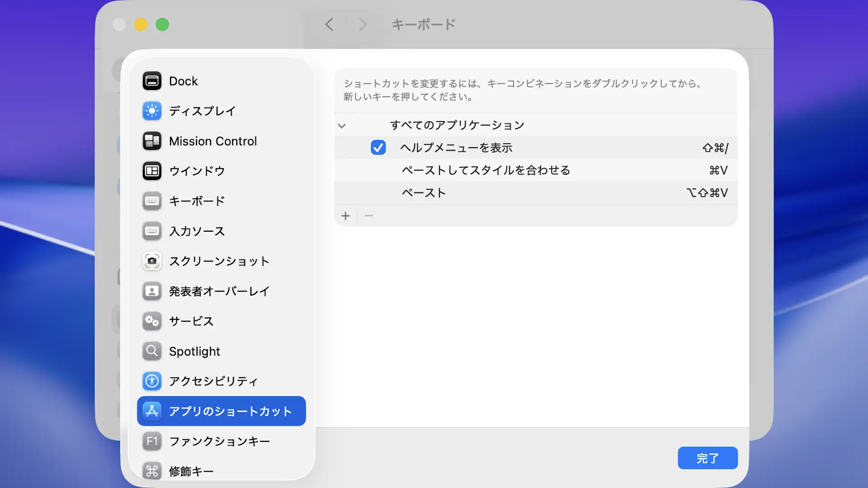Select 修飾キー label
The height and width of the screenshot is (488, 868).
tap(191, 471)
